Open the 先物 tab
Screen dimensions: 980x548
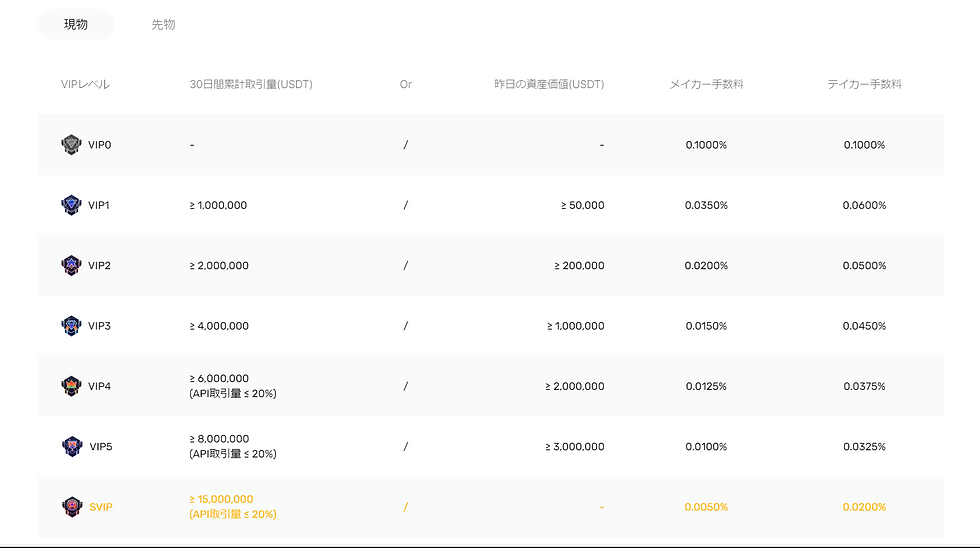[163, 24]
